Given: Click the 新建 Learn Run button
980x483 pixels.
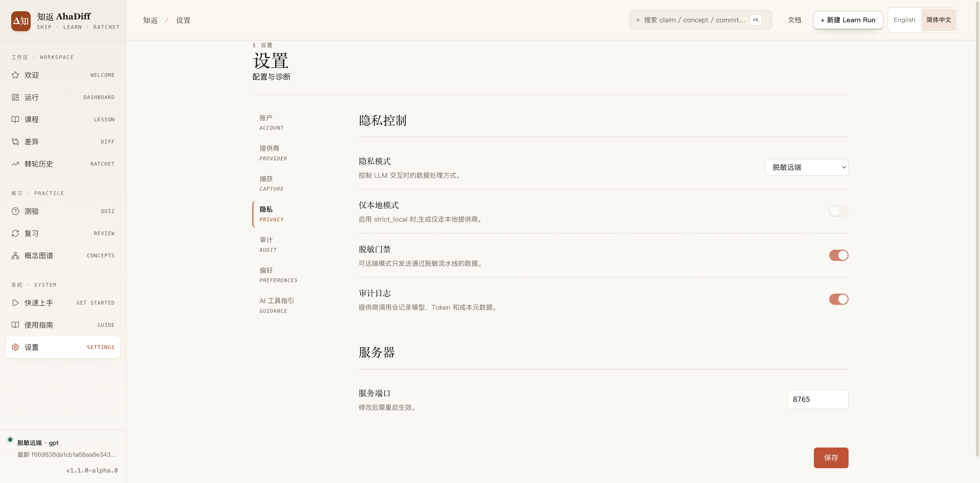Looking at the screenshot, I should coord(848,20).
